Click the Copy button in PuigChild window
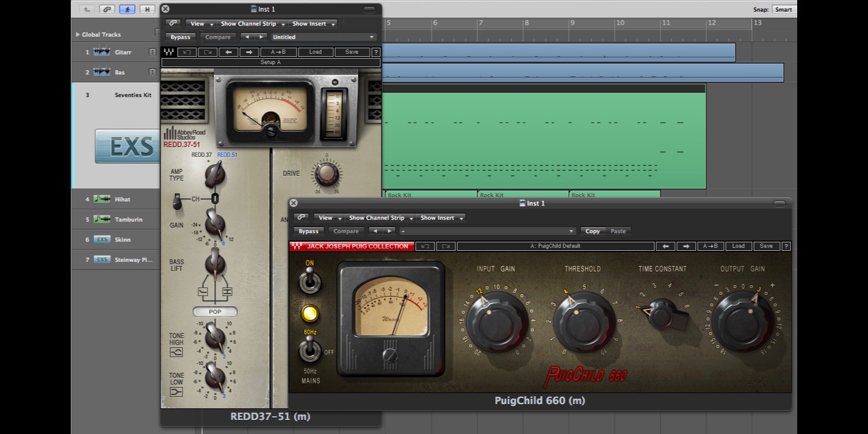 [592, 231]
